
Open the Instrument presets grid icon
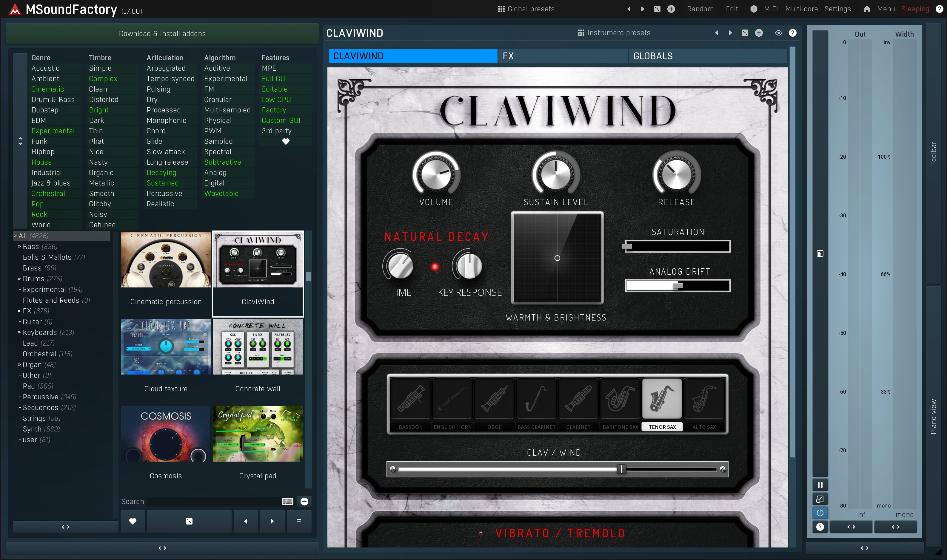[581, 33]
